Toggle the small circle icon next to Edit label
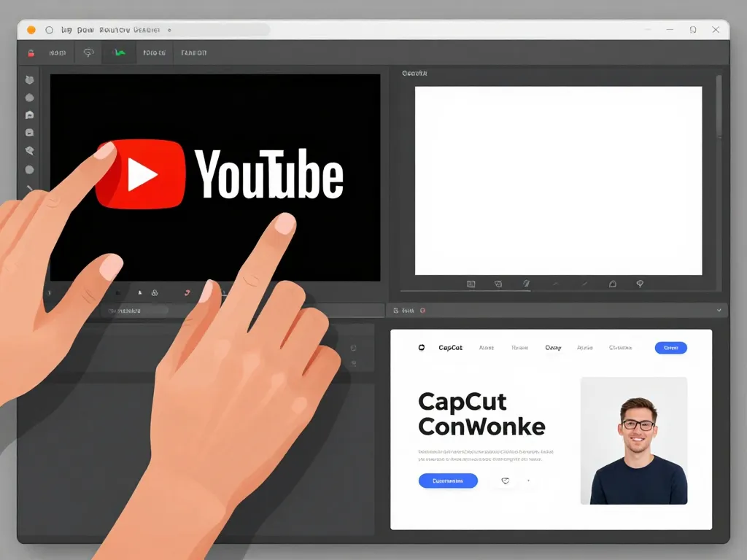This screenshot has height=560, width=747. pos(422,310)
